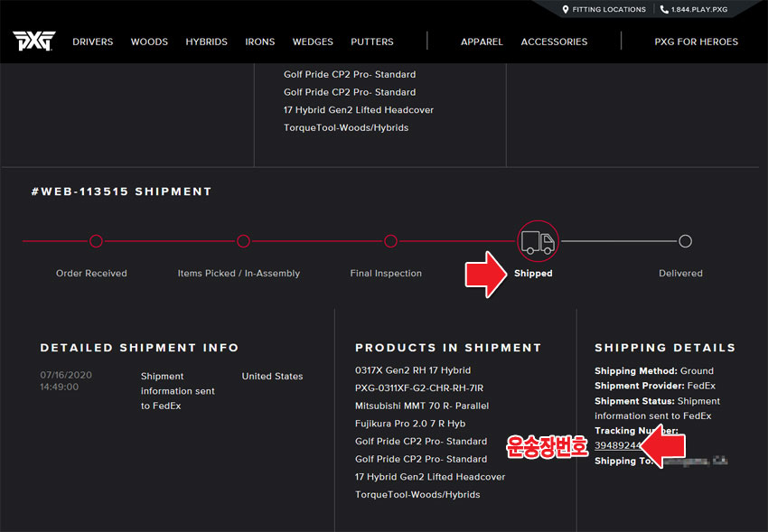Click the "Delivered" label text
Image resolution: width=768 pixels, height=532 pixels.
click(x=681, y=274)
